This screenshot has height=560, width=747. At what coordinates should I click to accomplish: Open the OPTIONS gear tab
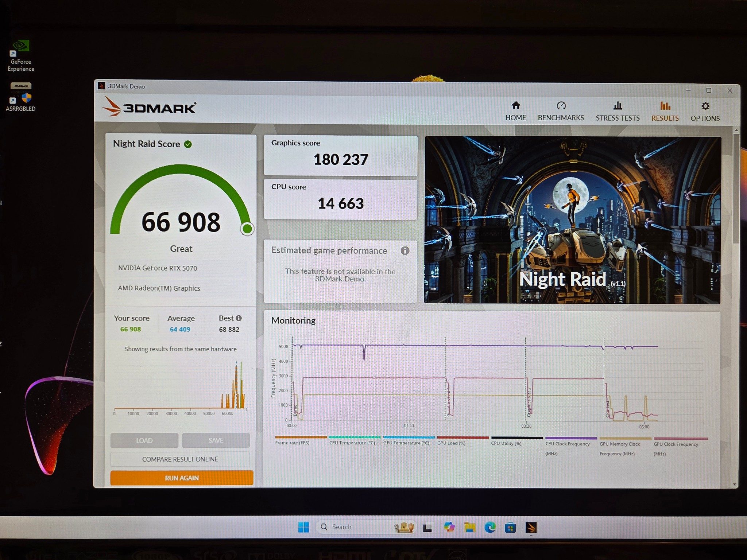pyautogui.click(x=705, y=112)
